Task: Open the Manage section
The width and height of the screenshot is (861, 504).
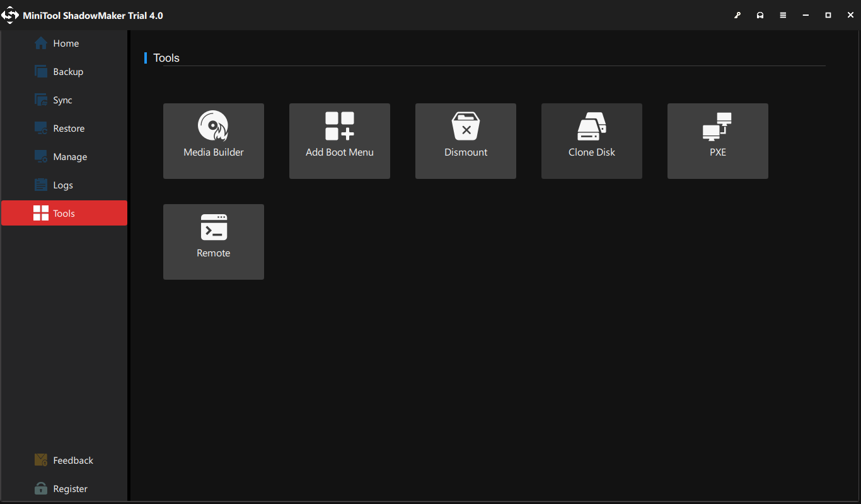Action: 64,157
